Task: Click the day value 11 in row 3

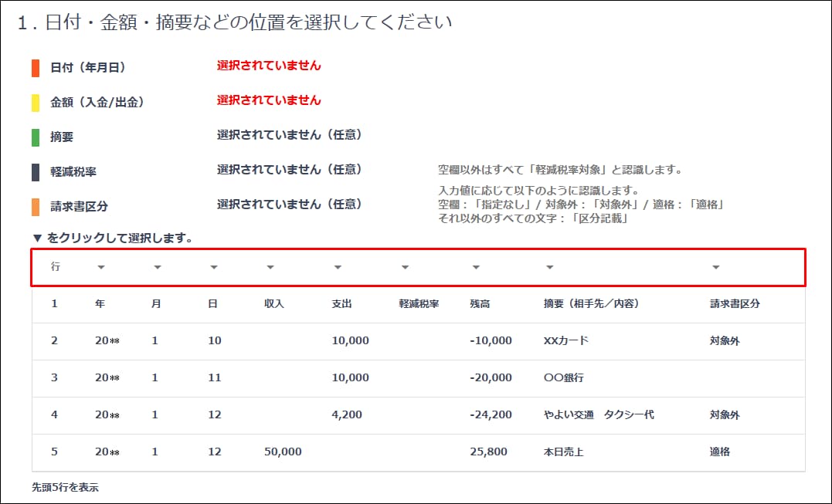Action: 214,378
